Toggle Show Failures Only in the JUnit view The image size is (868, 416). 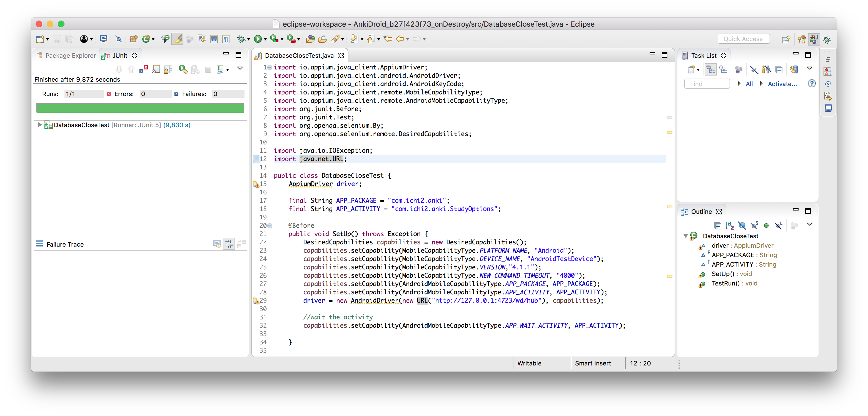(143, 69)
